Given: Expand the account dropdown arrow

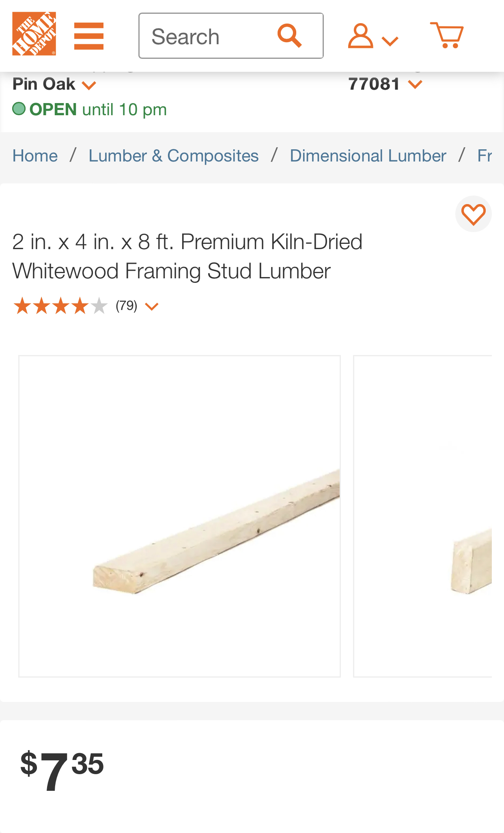Looking at the screenshot, I should pyautogui.click(x=390, y=40).
